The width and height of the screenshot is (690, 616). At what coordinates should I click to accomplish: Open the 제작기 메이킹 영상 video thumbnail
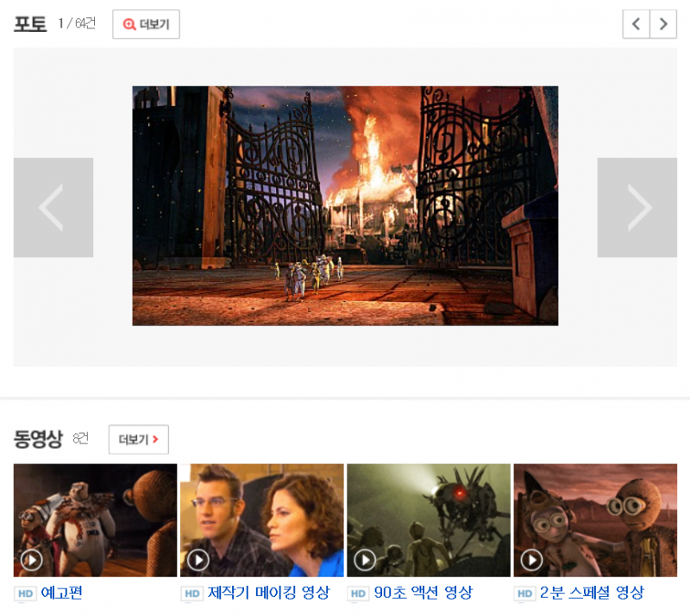tap(262, 520)
